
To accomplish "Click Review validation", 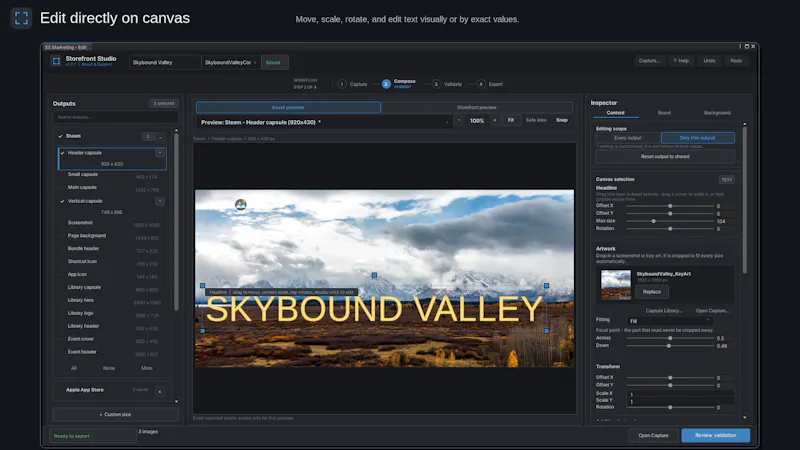I will pyautogui.click(x=715, y=435).
